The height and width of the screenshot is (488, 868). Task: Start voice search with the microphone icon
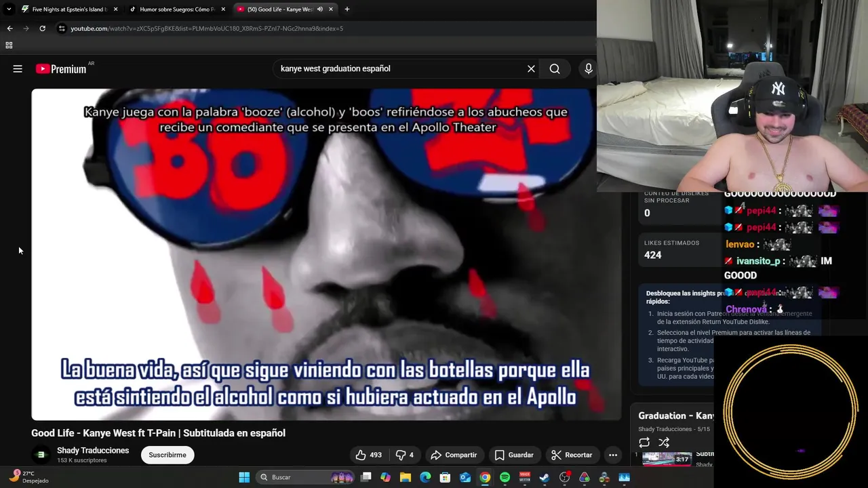[588, 68]
